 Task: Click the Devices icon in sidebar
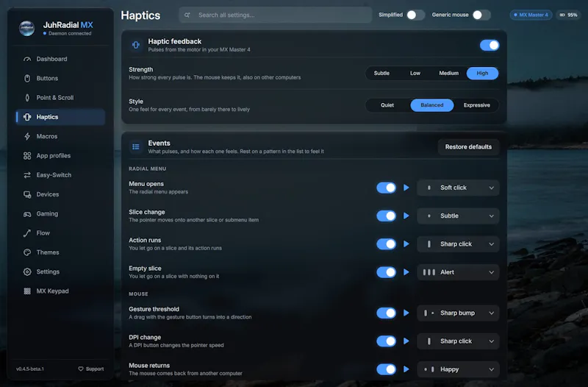(x=27, y=194)
